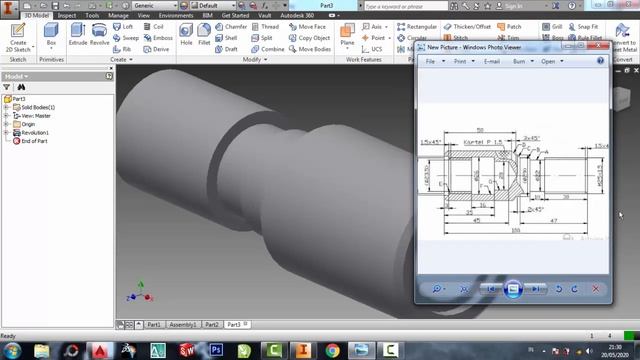Go to next picture in Photo Viewer
640x360 pixels.
pos(535,289)
